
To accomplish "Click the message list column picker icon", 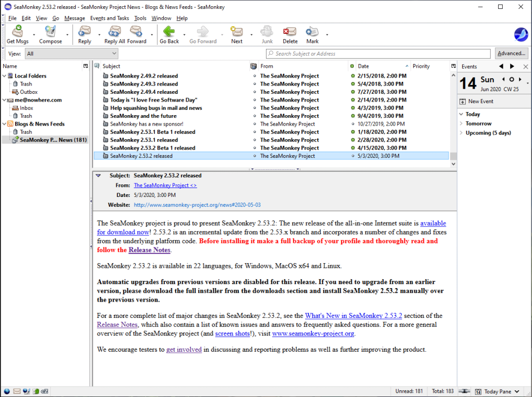I will 453,66.
